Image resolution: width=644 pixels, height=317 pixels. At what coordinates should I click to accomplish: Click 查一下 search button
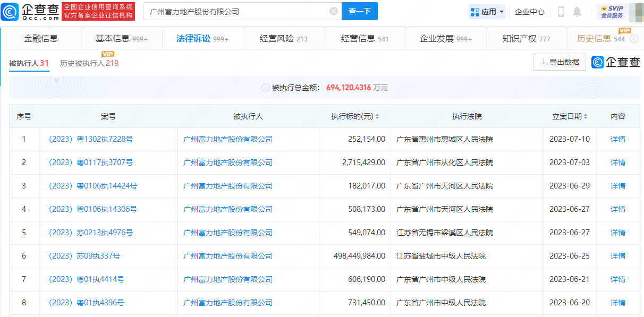359,11
